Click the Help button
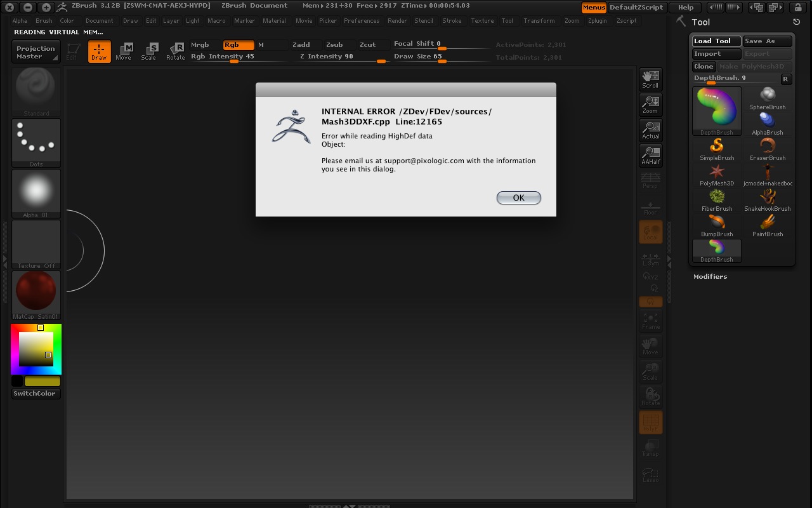Image resolution: width=812 pixels, height=508 pixels. click(x=686, y=8)
